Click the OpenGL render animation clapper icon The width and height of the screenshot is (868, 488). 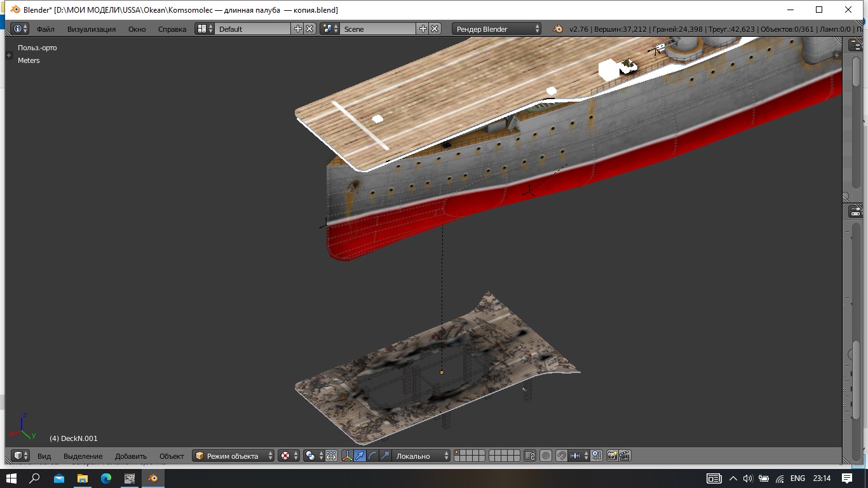coord(624,456)
